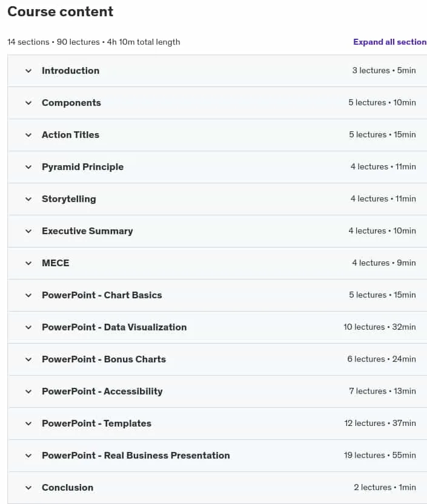Image resolution: width=427 pixels, height=504 pixels.
Task: Click the Conclusion section chevron
Action: tap(28, 488)
